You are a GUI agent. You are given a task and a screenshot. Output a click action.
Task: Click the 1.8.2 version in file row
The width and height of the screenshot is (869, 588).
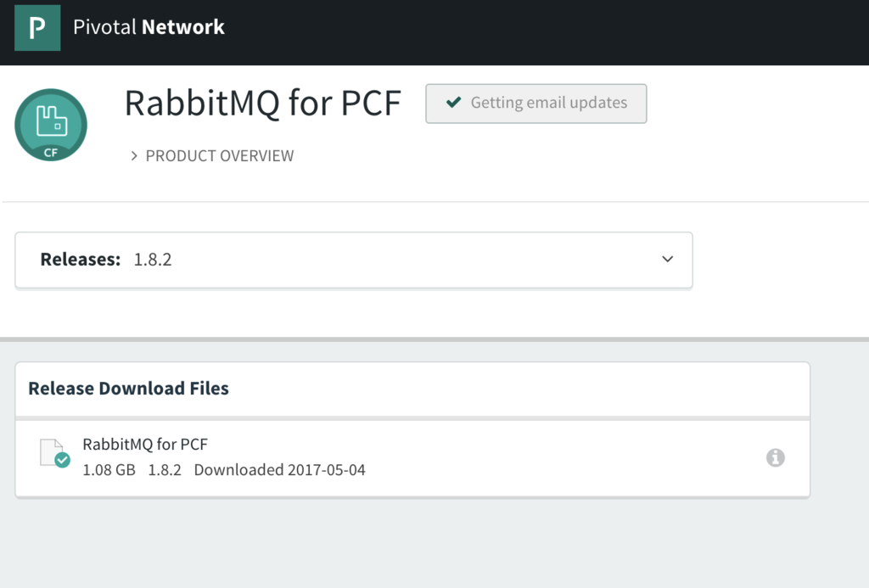tap(165, 470)
